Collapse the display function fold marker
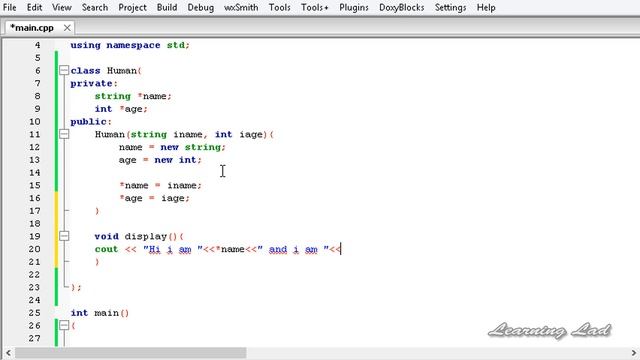 pos(64,236)
